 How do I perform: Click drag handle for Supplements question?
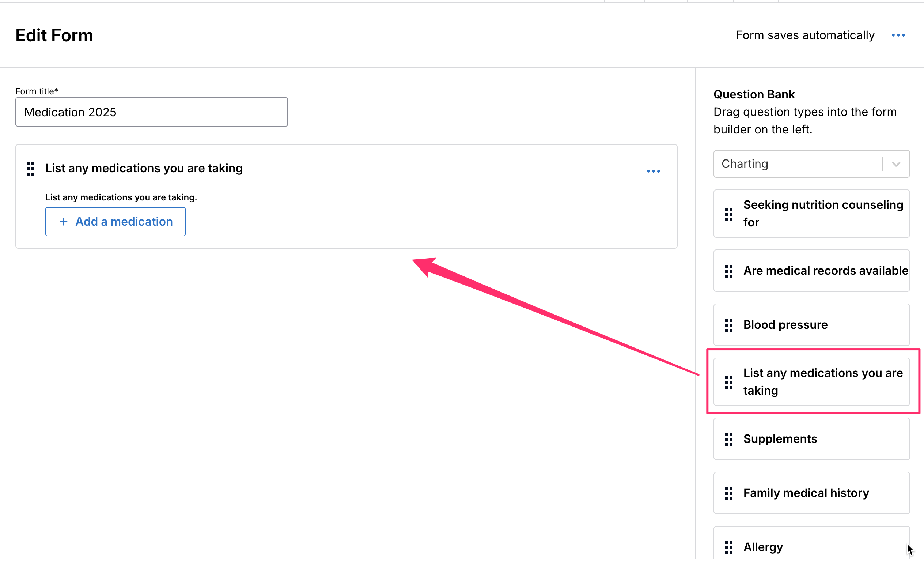(728, 440)
